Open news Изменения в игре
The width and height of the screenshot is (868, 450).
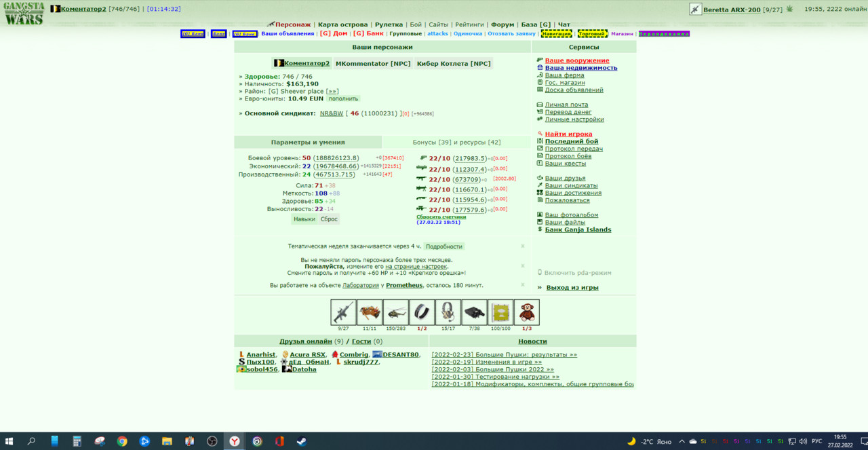(487, 362)
